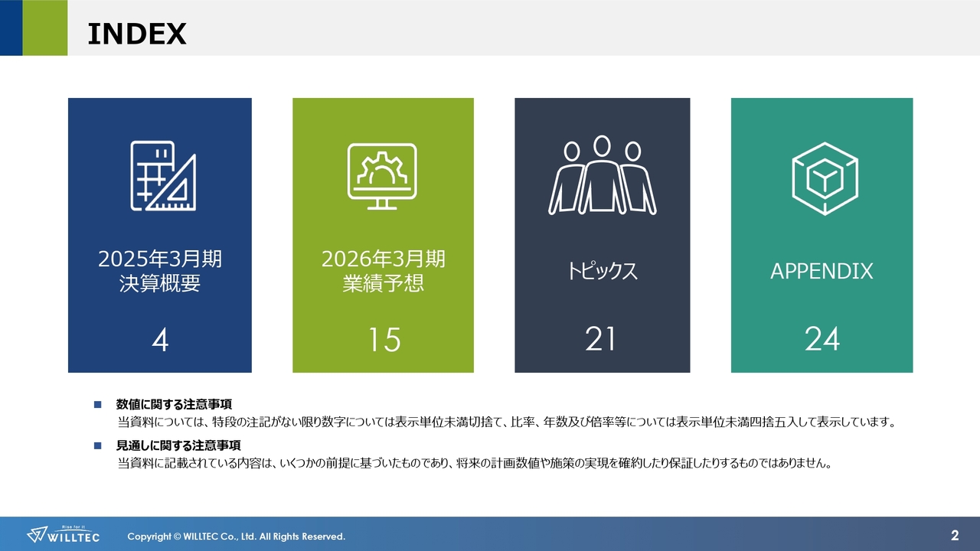Click the slide number 2 at bottom right
Screen dimensions: 980x551
[955, 536]
